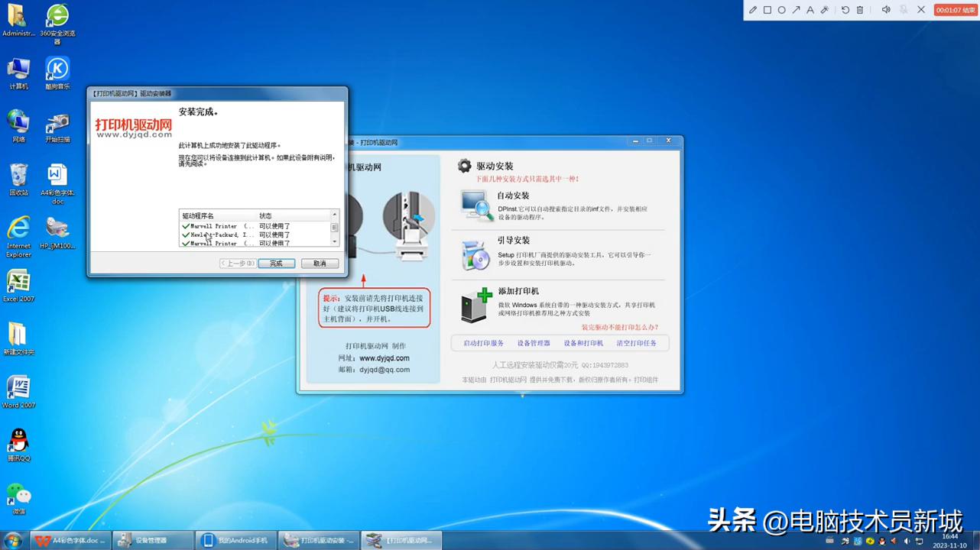Undo the last annotation
Image resolution: width=980 pixels, height=550 pixels.
[x=845, y=10]
